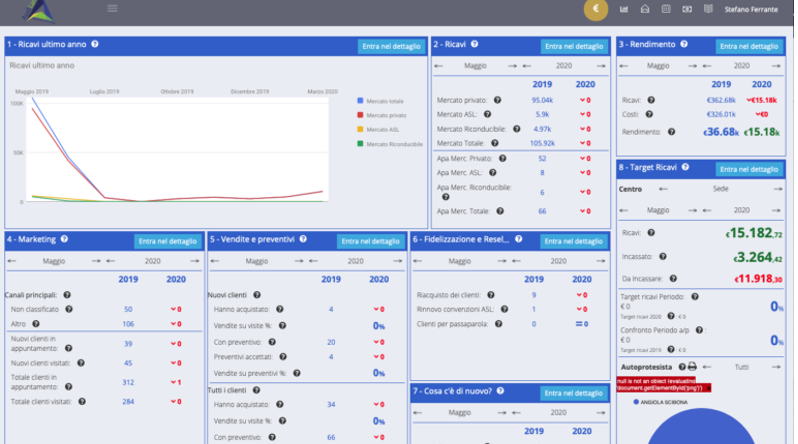Go to next month in Vendite e preventivi
Viewport: 798px width, 444px height.
click(x=299, y=261)
